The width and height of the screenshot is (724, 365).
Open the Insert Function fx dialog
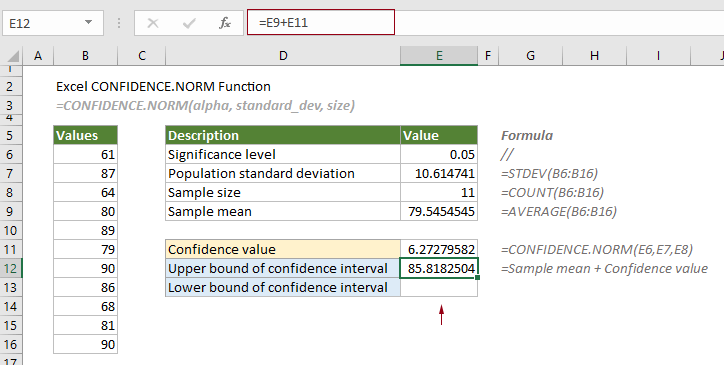tap(225, 23)
